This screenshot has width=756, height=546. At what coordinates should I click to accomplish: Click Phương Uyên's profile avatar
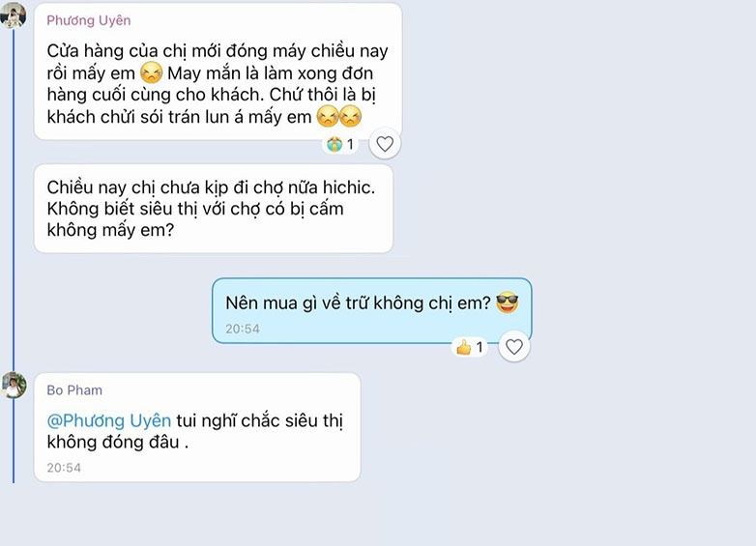pos(13,14)
